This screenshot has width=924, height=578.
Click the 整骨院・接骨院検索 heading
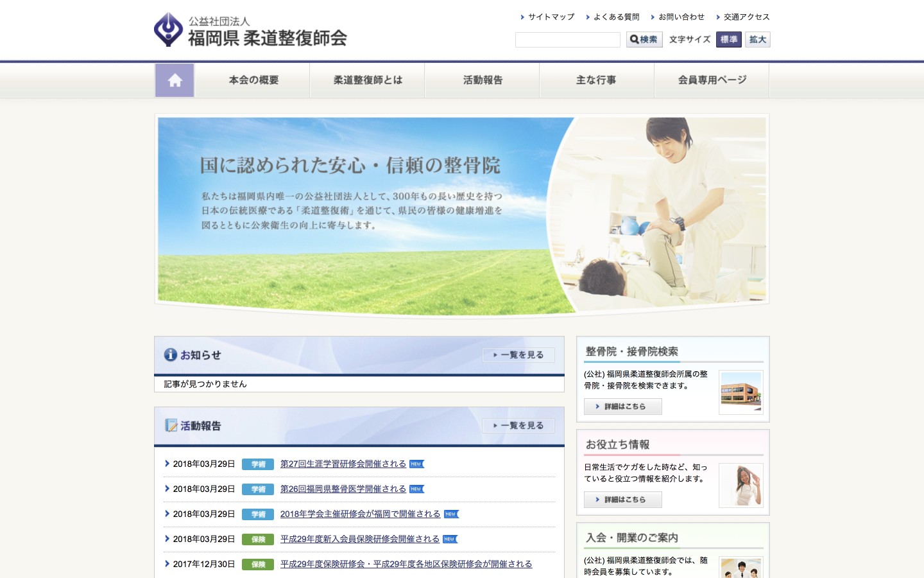pyautogui.click(x=632, y=351)
